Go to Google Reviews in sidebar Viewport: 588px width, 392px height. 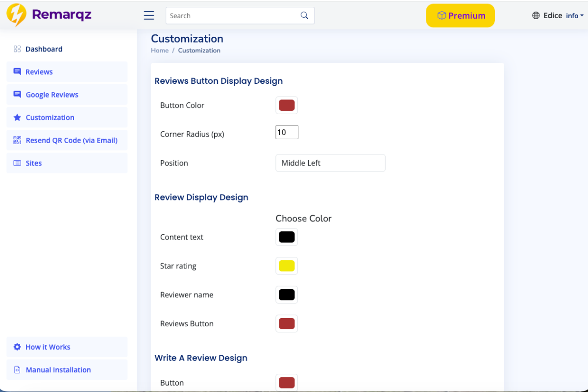coord(52,95)
